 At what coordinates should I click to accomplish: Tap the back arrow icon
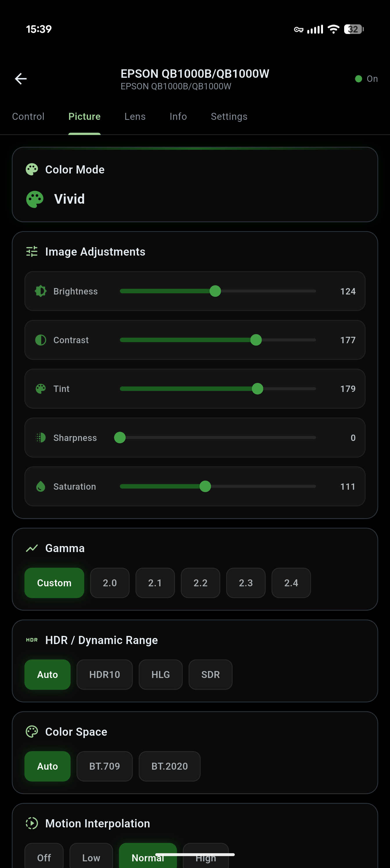click(x=21, y=79)
